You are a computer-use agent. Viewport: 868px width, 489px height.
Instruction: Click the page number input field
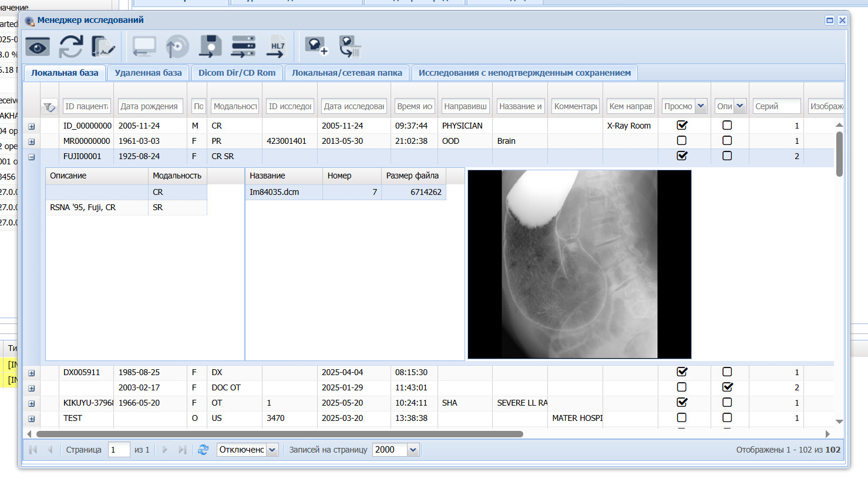tap(119, 450)
